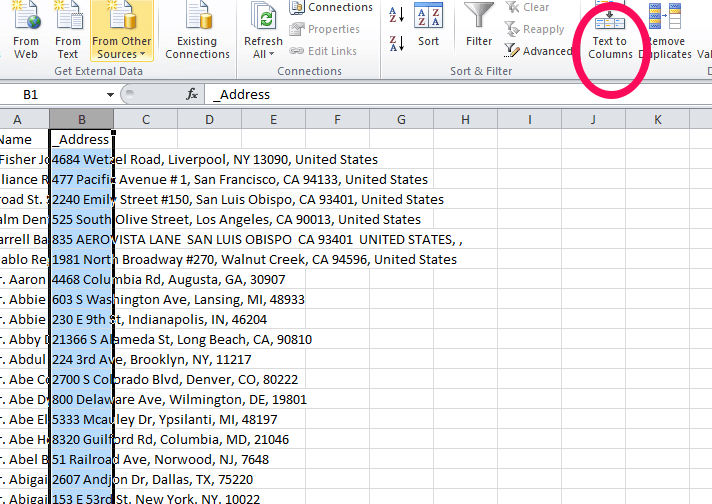Click Clear filter button
Viewport: 712px width, 504px height.
coord(528,7)
